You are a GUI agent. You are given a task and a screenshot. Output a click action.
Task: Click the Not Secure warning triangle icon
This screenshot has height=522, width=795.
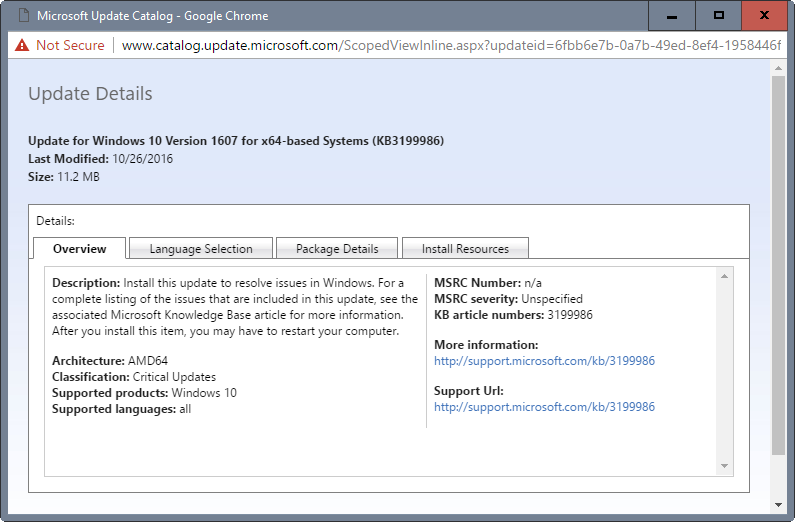point(22,46)
